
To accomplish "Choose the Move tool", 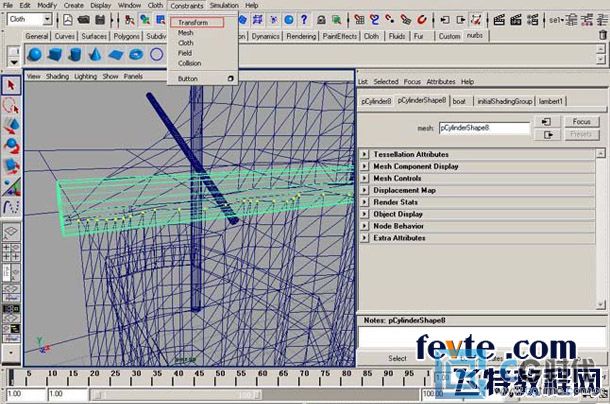I will pos(11,125).
